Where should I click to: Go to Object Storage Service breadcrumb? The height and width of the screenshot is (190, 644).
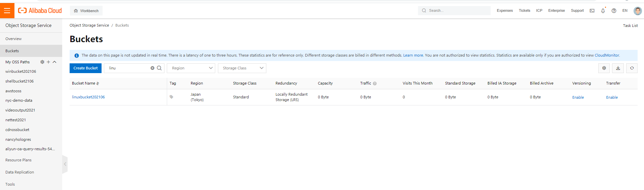tap(89, 25)
